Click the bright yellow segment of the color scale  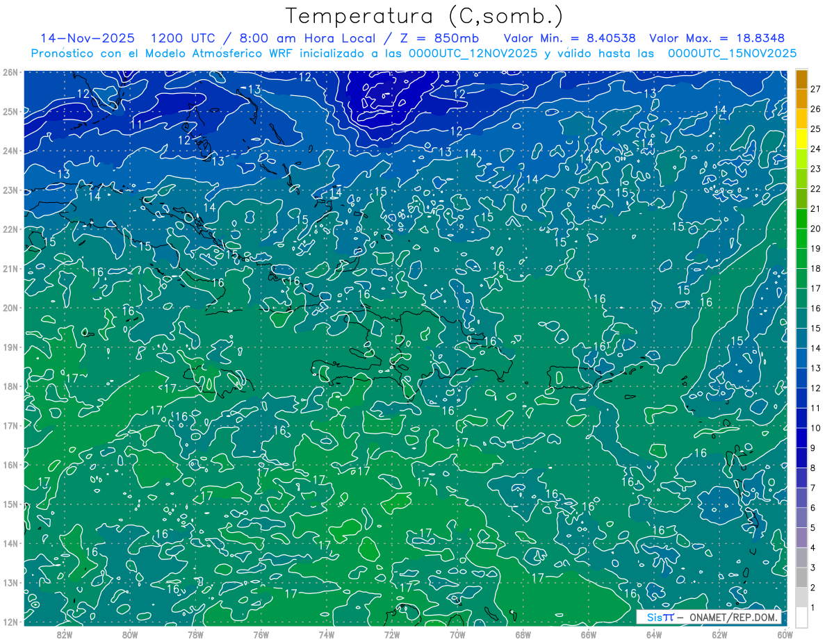pos(801,139)
